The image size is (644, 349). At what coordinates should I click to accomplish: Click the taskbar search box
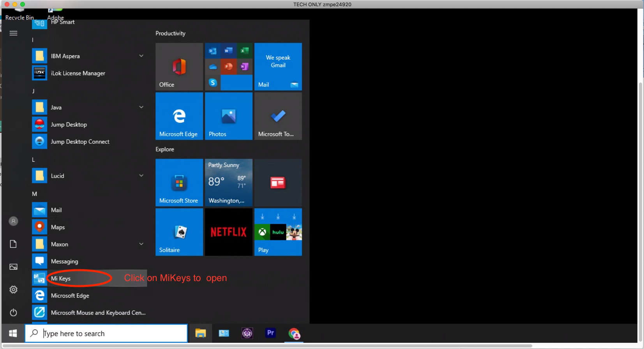click(106, 333)
